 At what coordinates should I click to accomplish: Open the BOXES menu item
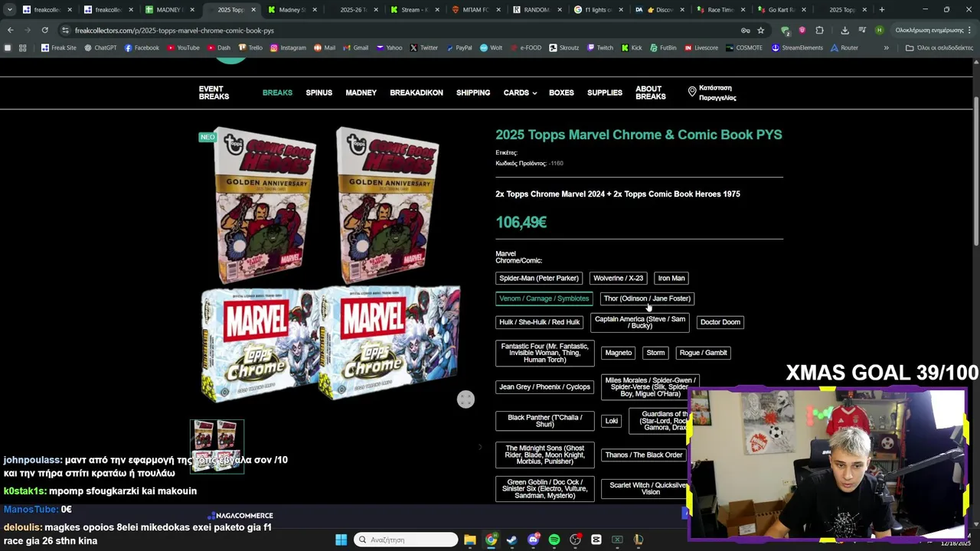click(561, 93)
